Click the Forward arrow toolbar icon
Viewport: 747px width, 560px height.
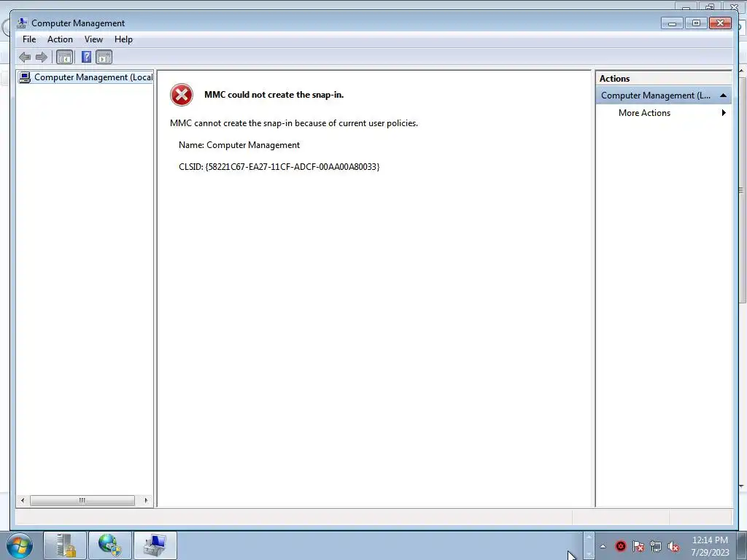42,58
